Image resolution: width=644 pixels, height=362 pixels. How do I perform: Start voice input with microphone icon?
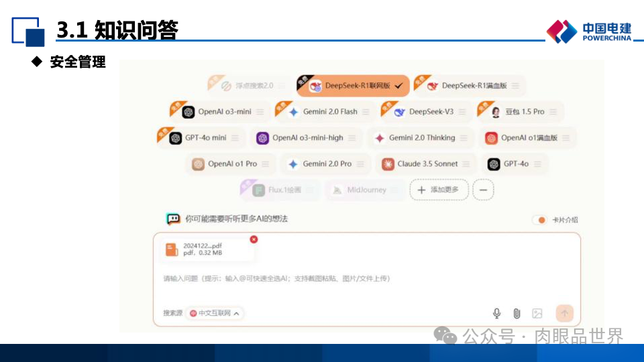coord(496,313)
